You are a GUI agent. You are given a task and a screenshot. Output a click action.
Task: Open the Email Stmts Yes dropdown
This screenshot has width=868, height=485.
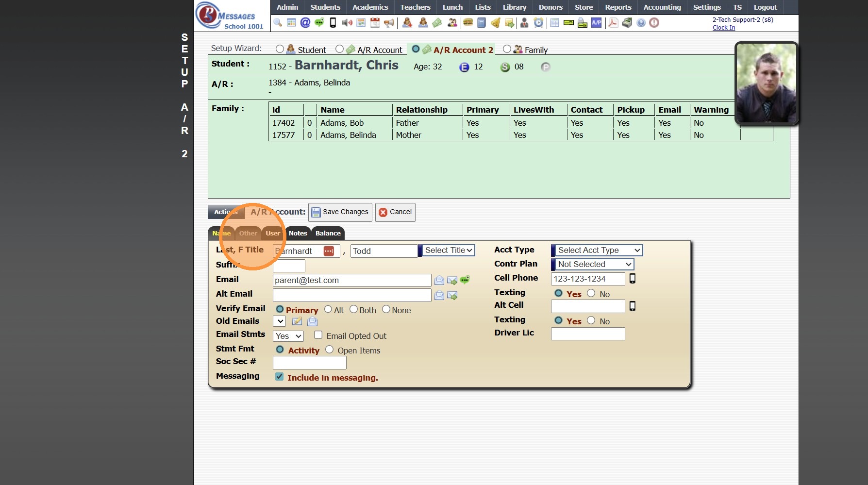point(288,336)
